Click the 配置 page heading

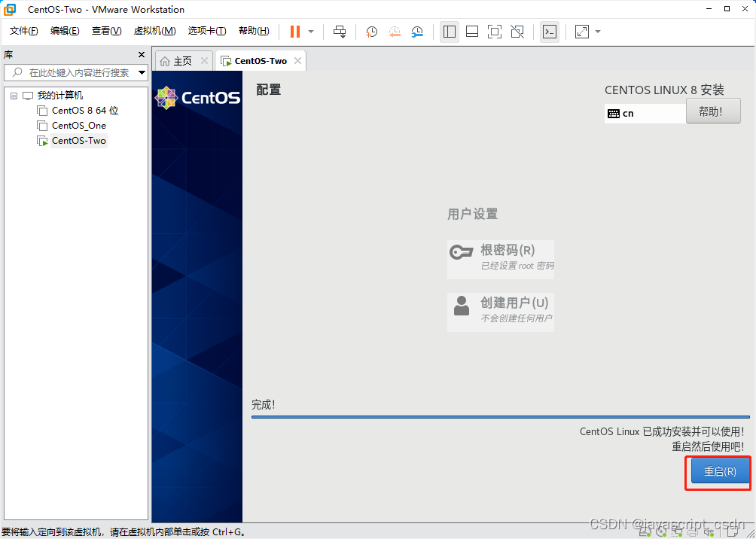(x=269, y=90)
